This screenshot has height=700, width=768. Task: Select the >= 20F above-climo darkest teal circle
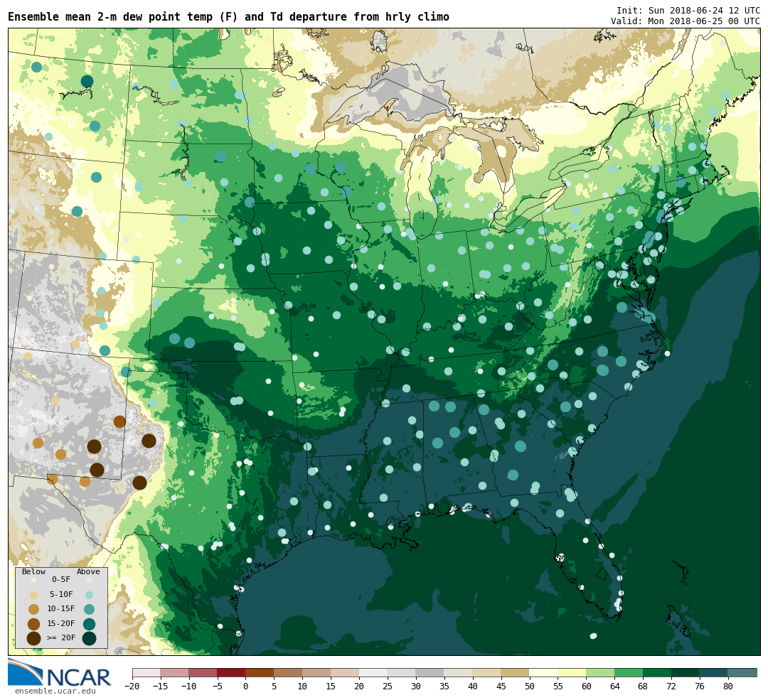click(x=89, y=638)
